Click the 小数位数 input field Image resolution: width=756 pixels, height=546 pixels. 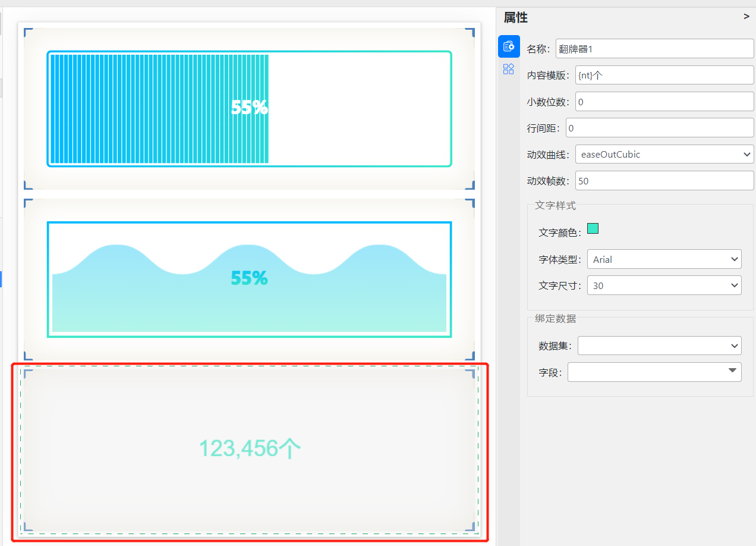(x=664, y=102)
